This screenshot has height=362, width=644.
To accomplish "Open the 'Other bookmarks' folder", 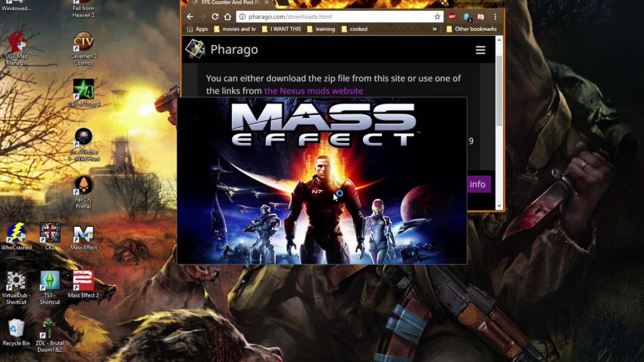I will (x=471, y=29).
